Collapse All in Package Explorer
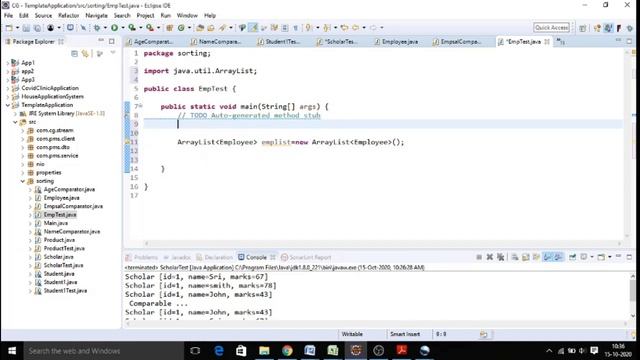 pos(74,53)
